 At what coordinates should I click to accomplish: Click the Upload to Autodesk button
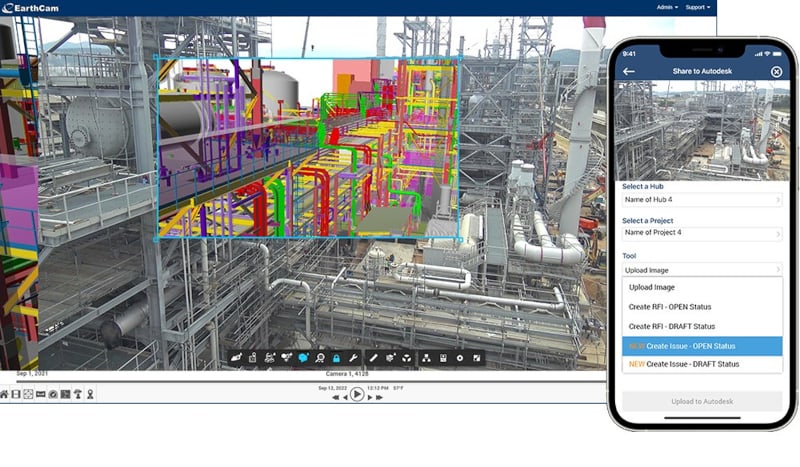point(702,401)
